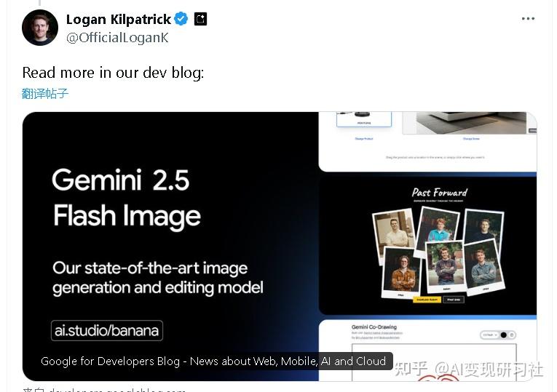Click 'Our state-of-the-art image' tagline
Image resolution: width=557 pixels, height=392 pixels.
click(x=150, y=268)
